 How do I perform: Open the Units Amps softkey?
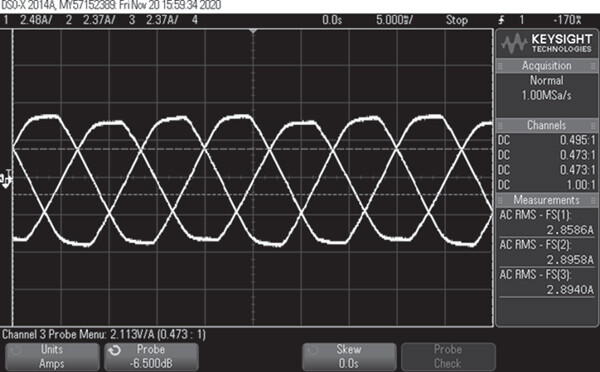pyautogui.click(x=52, y=357)
